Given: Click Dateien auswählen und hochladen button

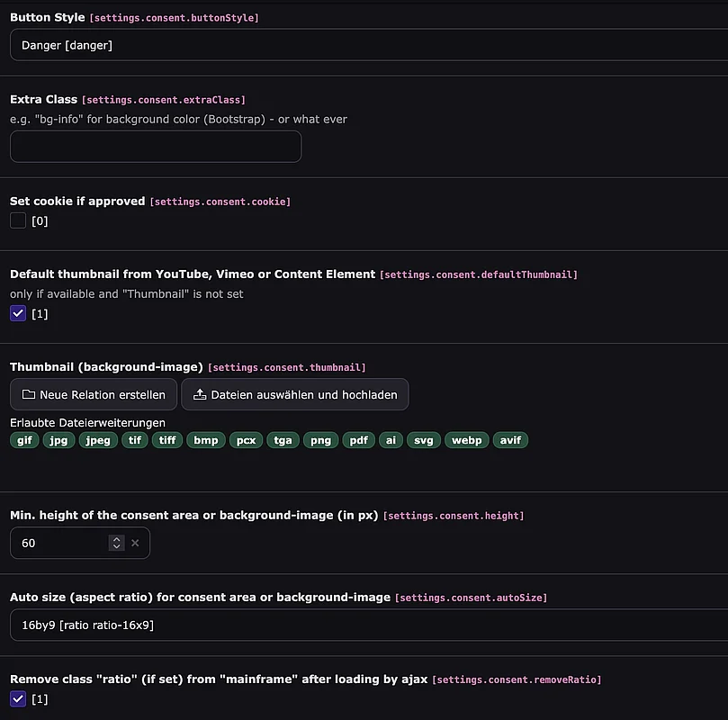Looking at the screenshot, I should pyautogui.click(x=295, y=394).
